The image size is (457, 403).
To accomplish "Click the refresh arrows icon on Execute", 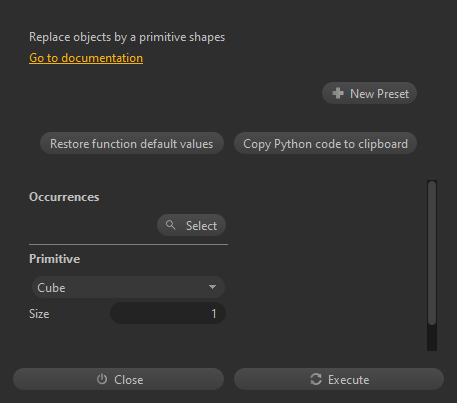I will tap(316, 379).
